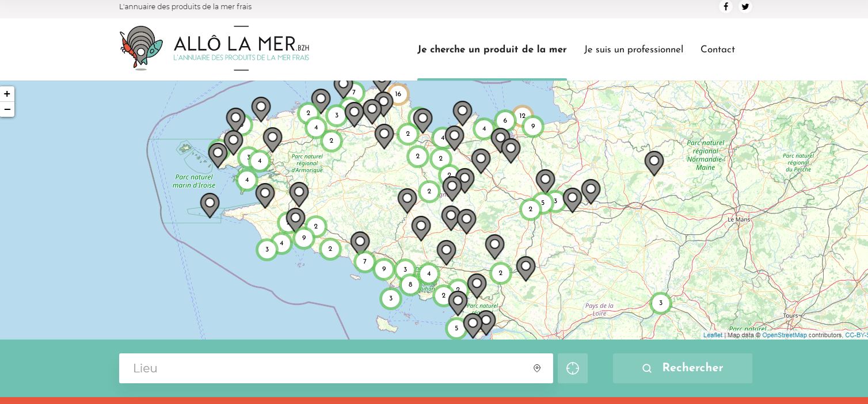Expand the green cluster showing 6
868x404 pixels.
[505, 120]
